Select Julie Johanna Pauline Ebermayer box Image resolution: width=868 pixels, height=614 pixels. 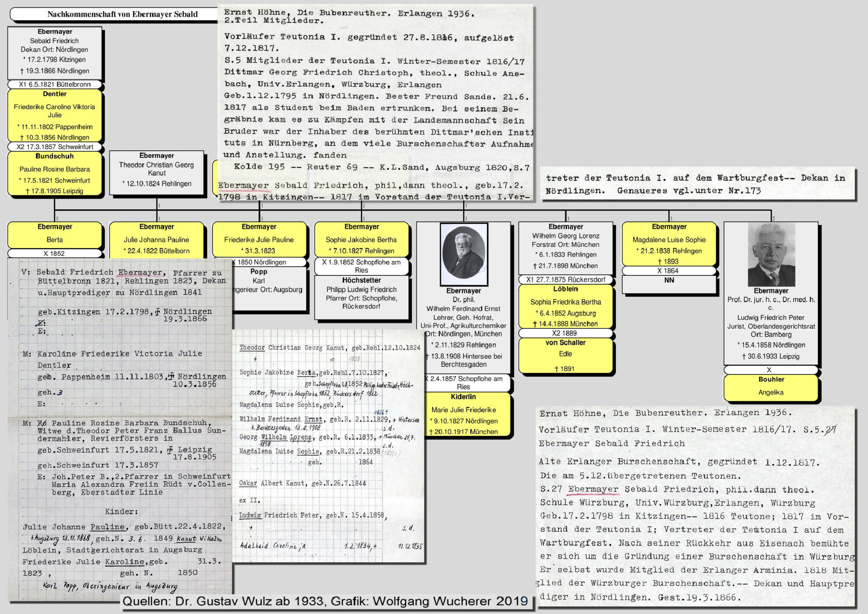pyautogui.click(x=157, y=240)
